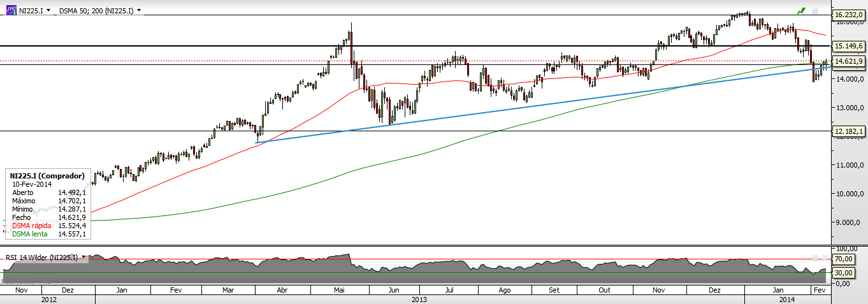Image resolution: width=868 pixels, height=304 pixels.
Task: Click the Fecho value 14.621,9
Action: (x=71, y=217)
